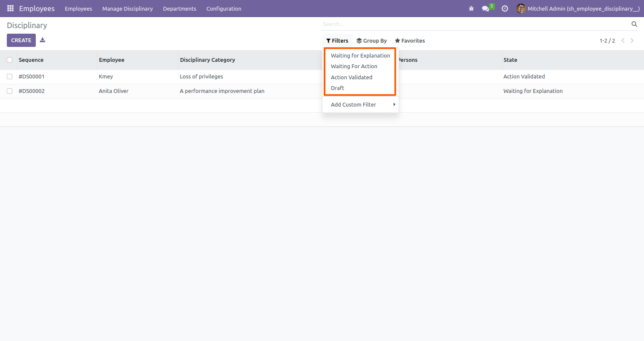644x341 pixels.
Task: Expand Add Custom Filter submenu
Action: (x=360, y=104)
